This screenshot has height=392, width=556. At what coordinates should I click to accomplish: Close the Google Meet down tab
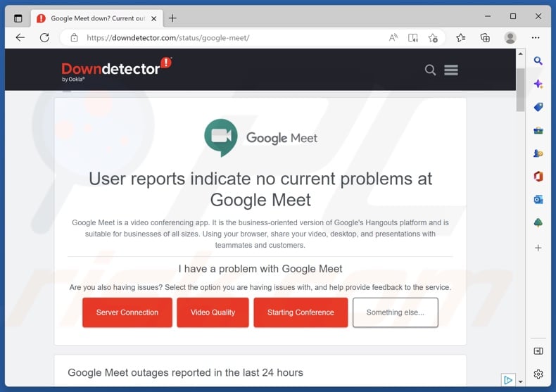click(x=154, y=18)
